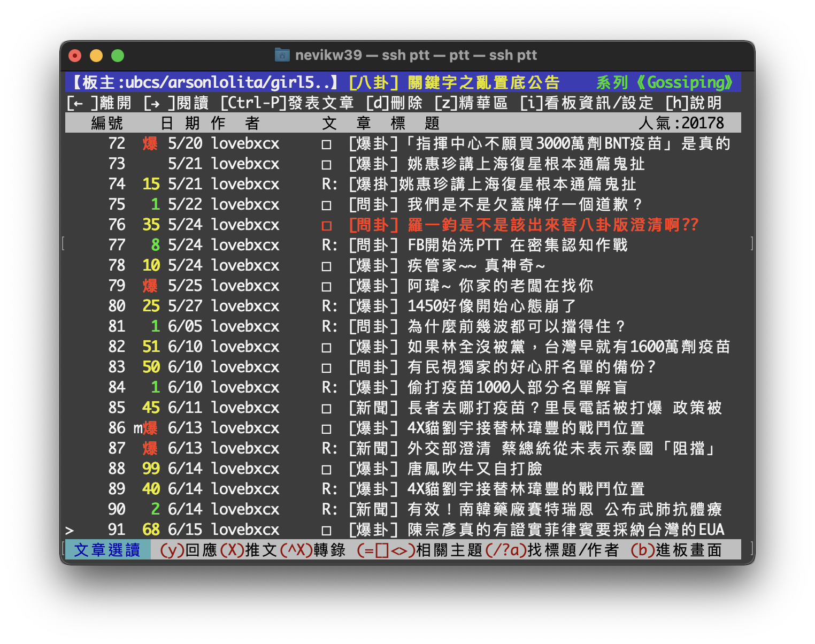
Task: Click the '[d]刪除' delete command
Action: pos(394,103)
